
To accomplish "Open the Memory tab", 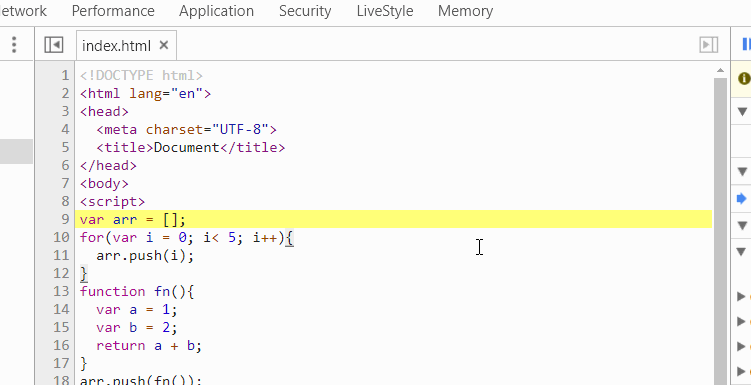I will (x=465, y=11).
